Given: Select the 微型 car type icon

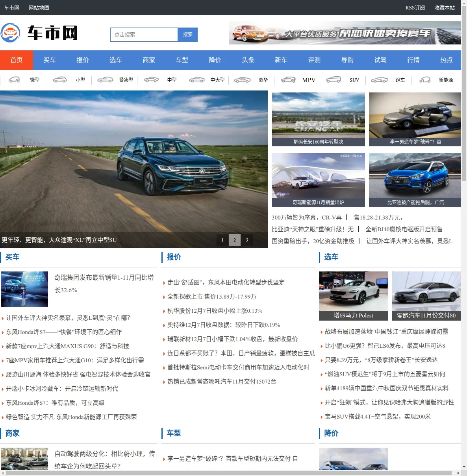Looking at the screenshot, I should pos(15,80).
